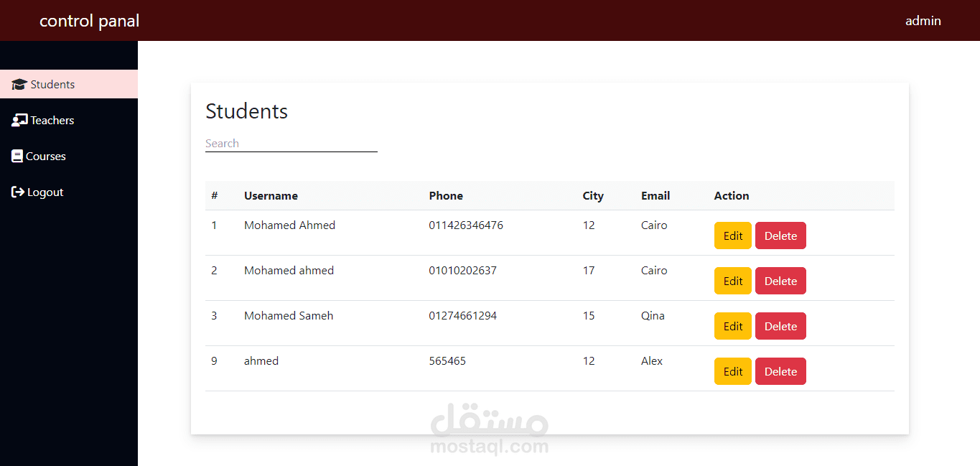Click the Courses book icon
Viewport: 980px width, 466px height.
click(17, 157)
